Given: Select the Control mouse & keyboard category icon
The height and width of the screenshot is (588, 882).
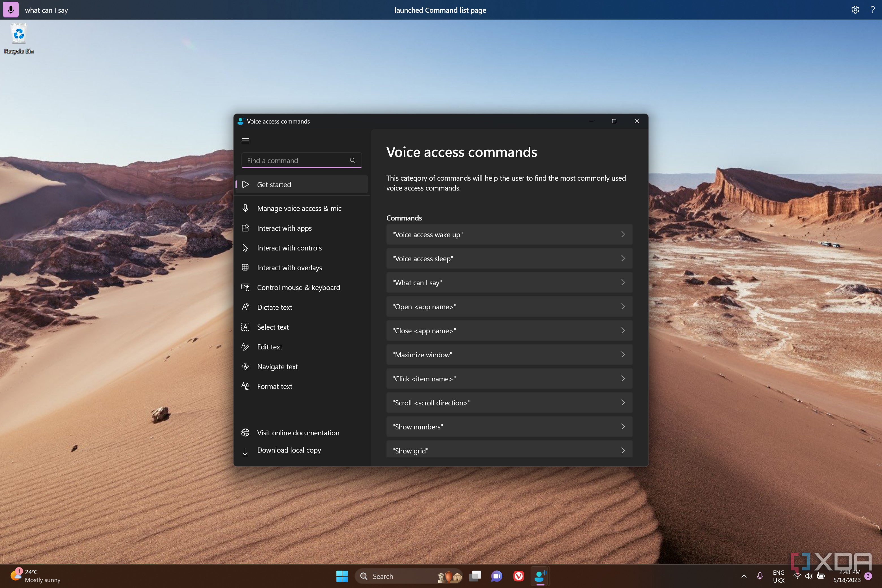Looking at the screenshot, I should coord(245,287).
